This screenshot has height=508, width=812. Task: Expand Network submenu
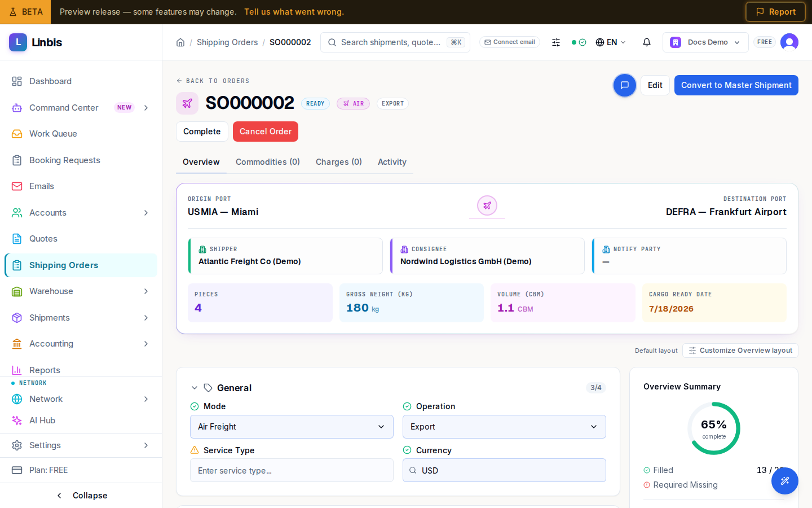point(146,399)
